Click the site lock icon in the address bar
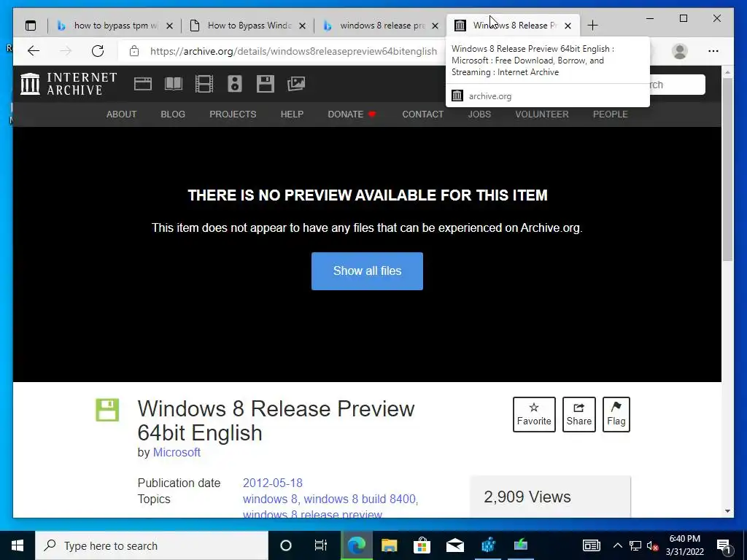The width and height of the screenshot is (747, 560). (134, 51)
